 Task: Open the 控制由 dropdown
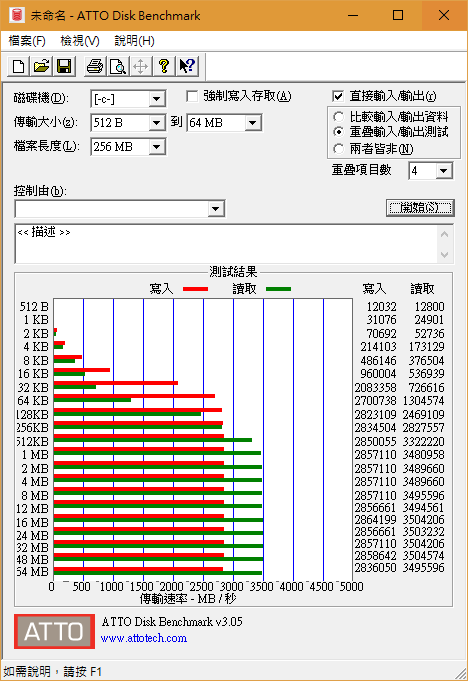click(x=215, y=209)
